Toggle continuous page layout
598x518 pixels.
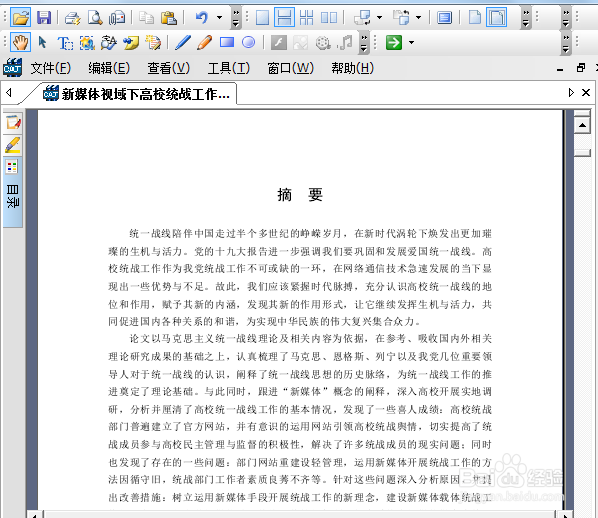(x=284, y=18)
